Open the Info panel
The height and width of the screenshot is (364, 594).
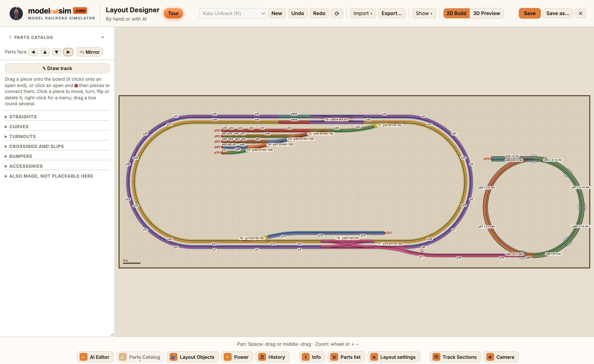coord(312,357)
